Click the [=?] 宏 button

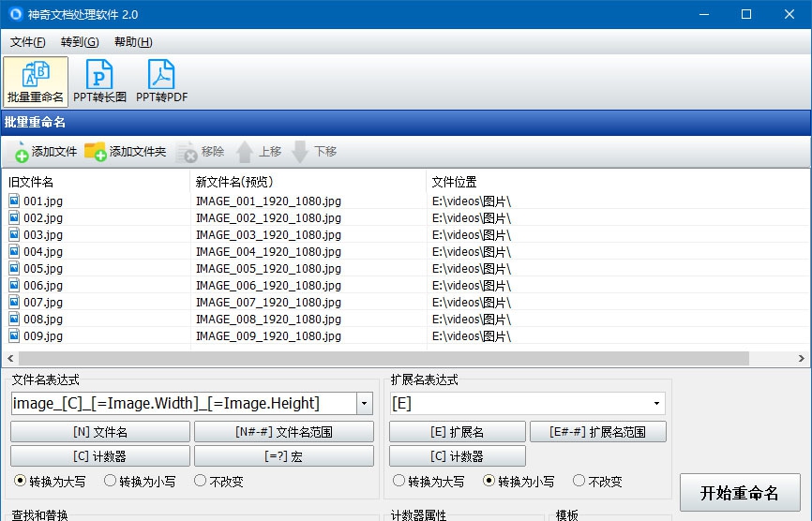(x=284, y=455)
